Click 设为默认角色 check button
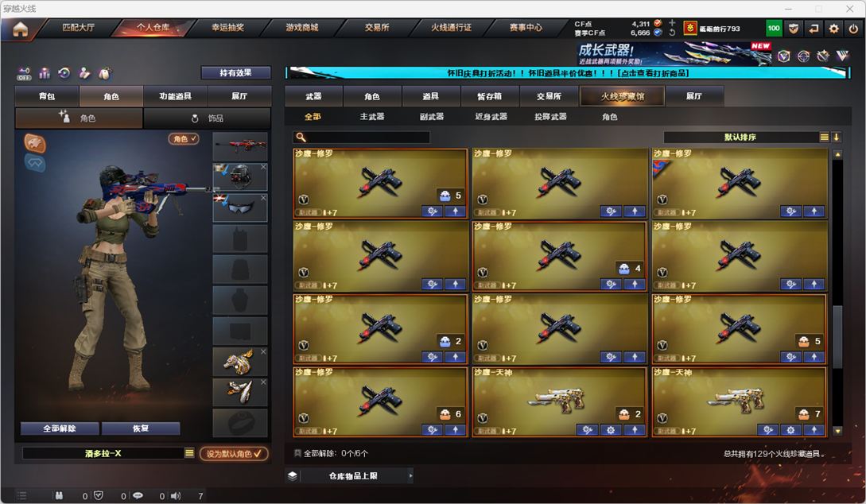 (x=234, y=453)
